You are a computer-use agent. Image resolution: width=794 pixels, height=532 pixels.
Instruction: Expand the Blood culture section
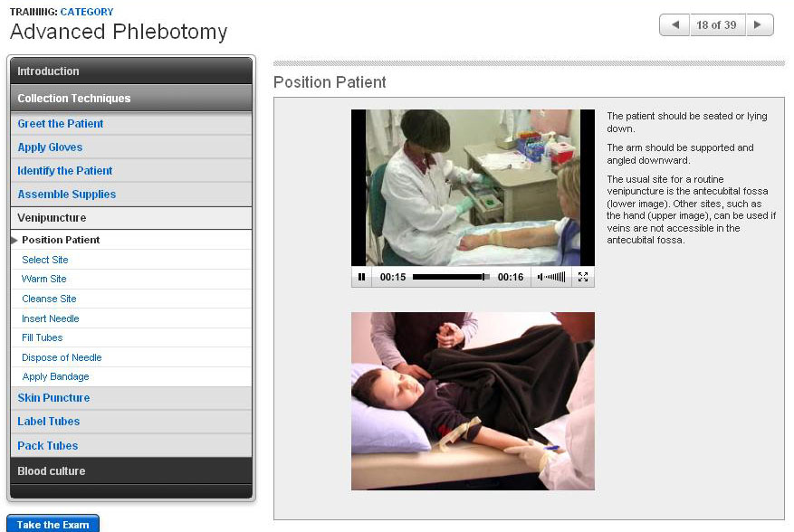click(x=131, y=470)
